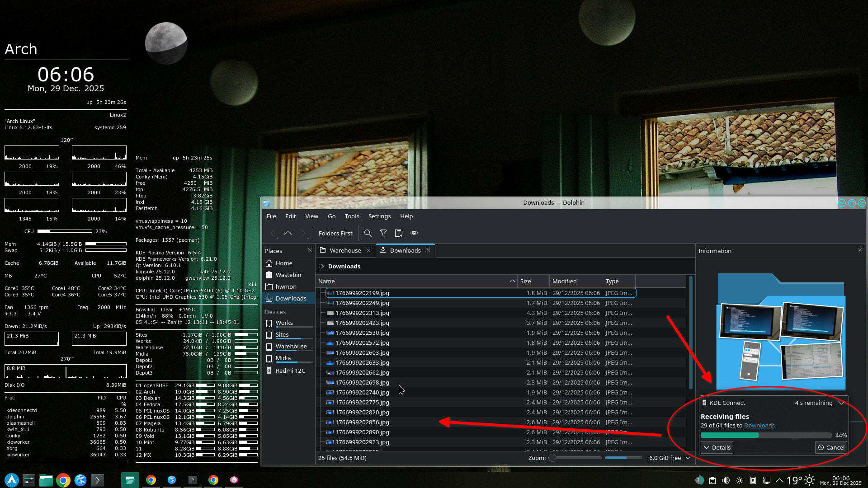Adjust the Zoom slider in status bar
868x488 pixels.
552,458
